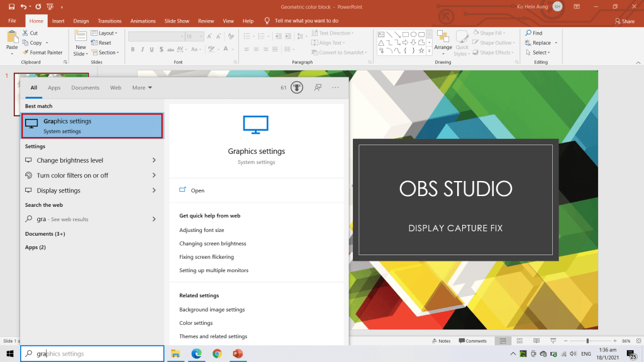Open the Background image settings link
This screenshot has width=644, height=362.
[x=212, y=310]
